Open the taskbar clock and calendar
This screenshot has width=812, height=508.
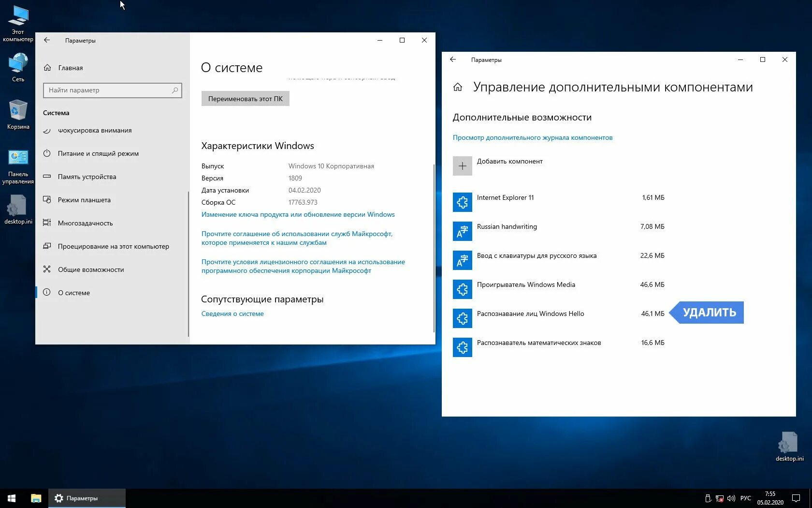tap(770, 498)
